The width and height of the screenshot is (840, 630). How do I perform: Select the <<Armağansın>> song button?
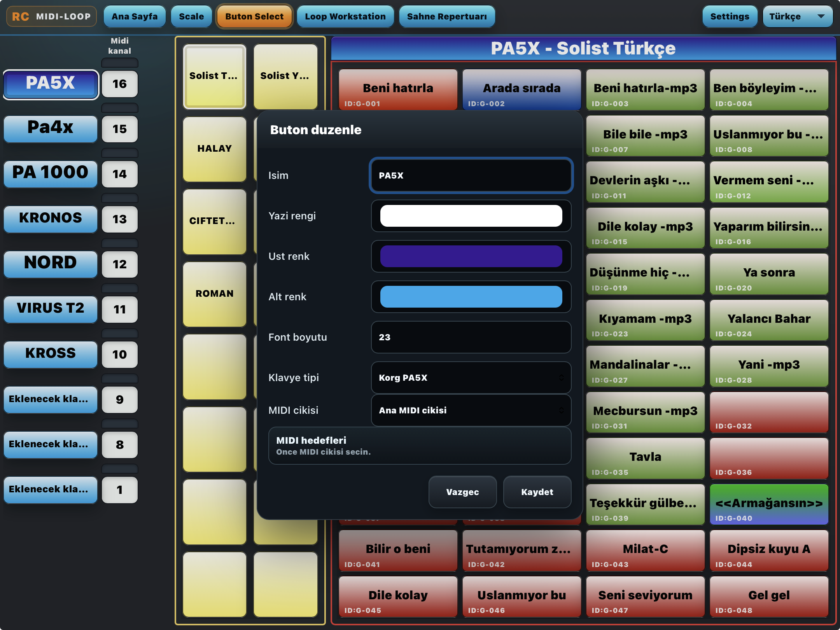tap(769, 505)
